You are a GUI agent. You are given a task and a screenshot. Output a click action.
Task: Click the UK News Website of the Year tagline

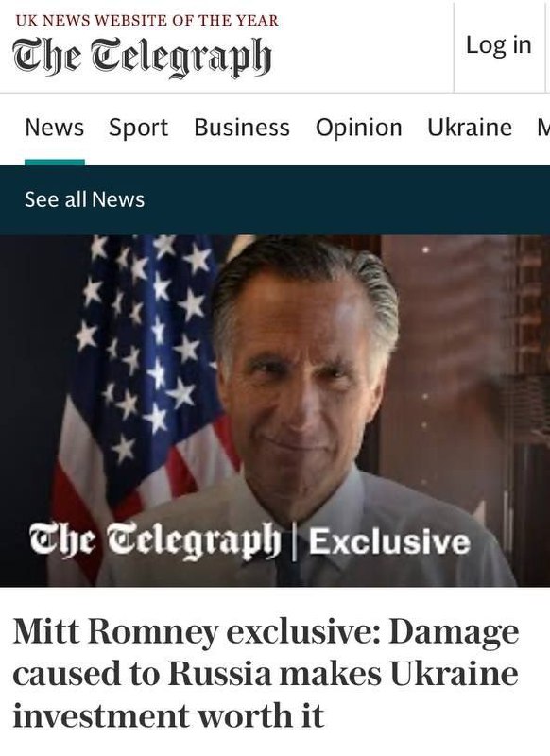[147, 21]
